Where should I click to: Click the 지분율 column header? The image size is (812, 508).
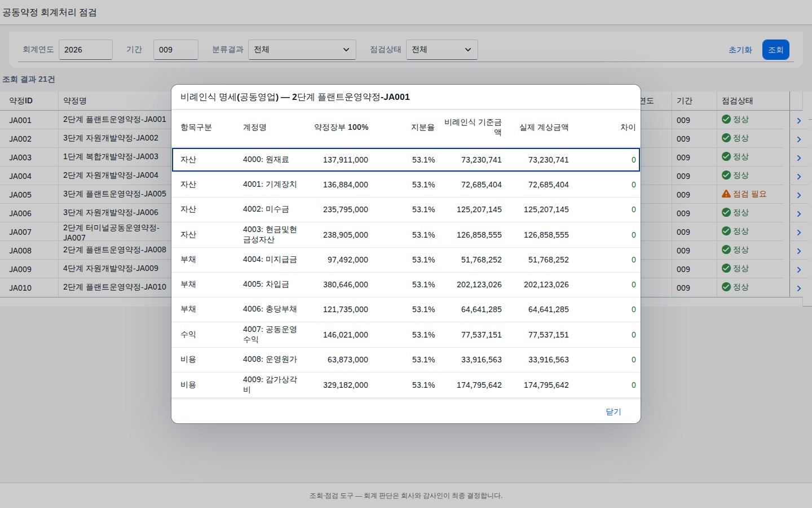[x=423, y=128]
